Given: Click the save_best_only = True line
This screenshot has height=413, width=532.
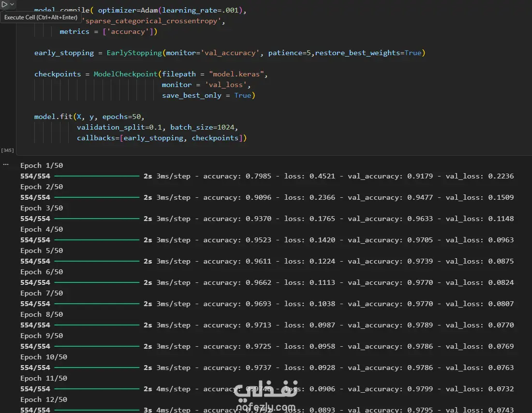Looking at the screenshot, I should pyautogui.click(x=208, y=95).
